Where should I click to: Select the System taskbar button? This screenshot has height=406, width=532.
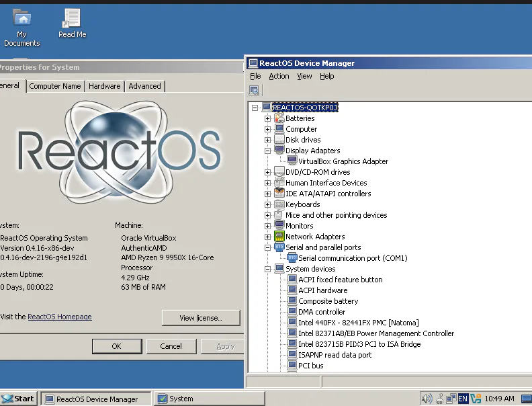tap(210, 399)
